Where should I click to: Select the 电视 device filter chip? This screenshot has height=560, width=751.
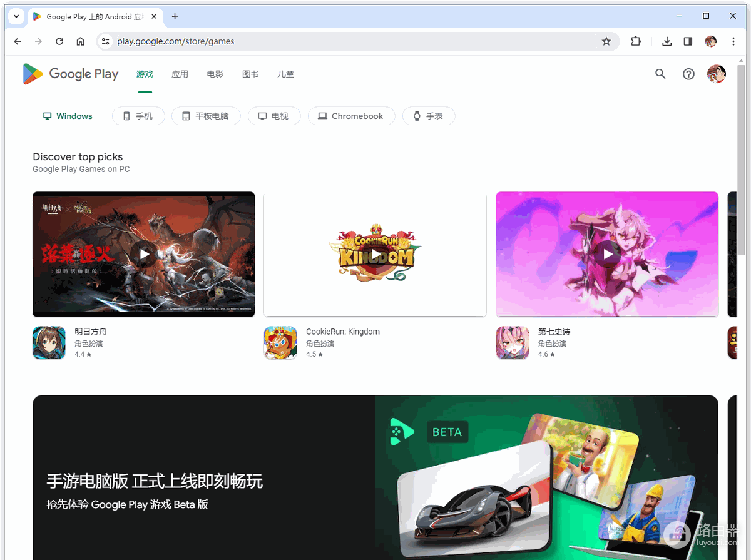274,116
